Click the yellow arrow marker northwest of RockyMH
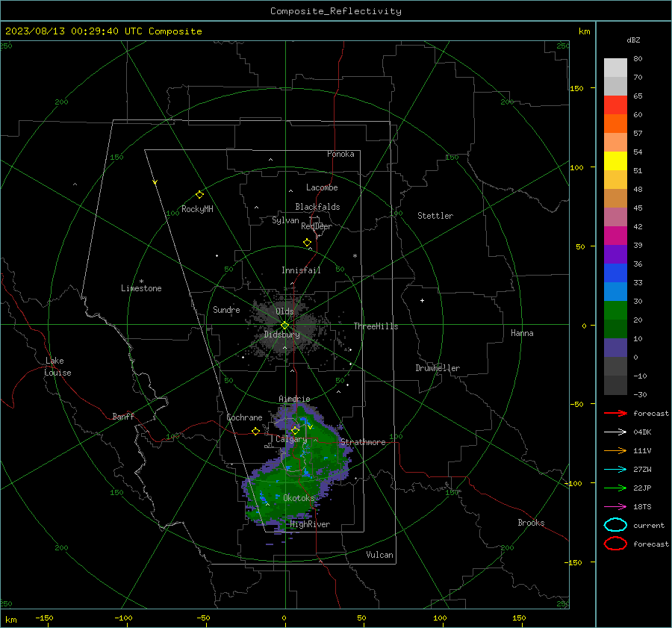The width and height of the screenshot is (672, 628). point(155,182)
